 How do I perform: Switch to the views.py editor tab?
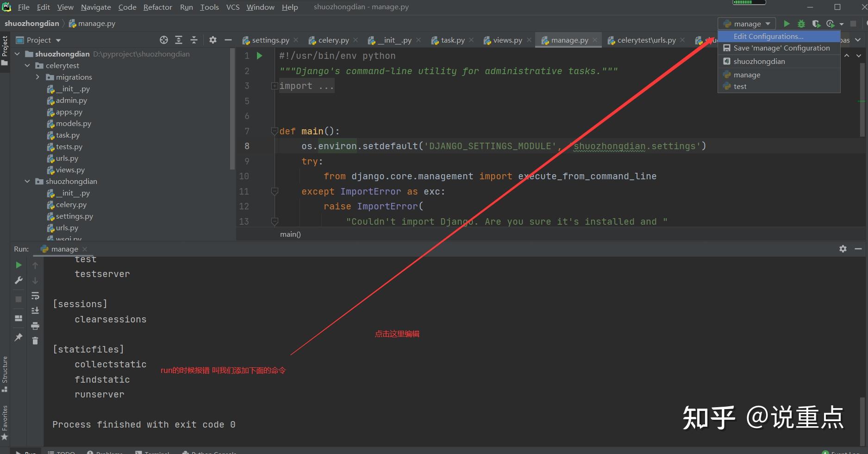tap(507, 40)
